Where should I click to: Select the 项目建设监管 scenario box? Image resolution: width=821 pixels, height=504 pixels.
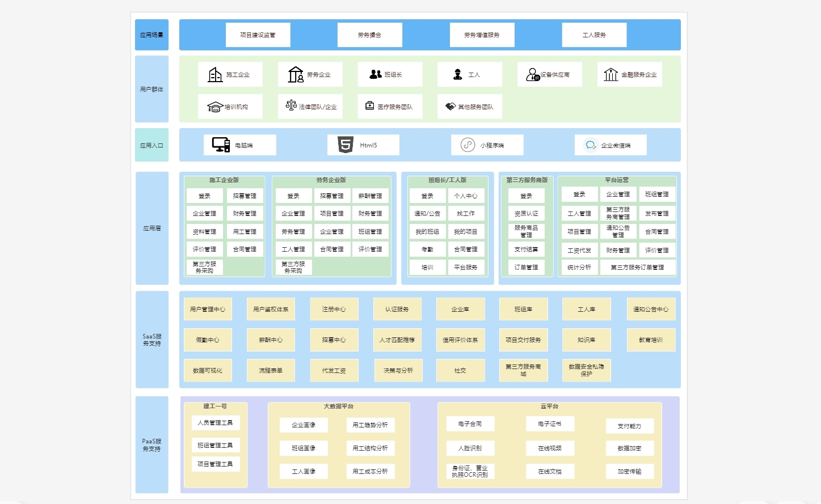pyautogui.click(x=258, y=35)
